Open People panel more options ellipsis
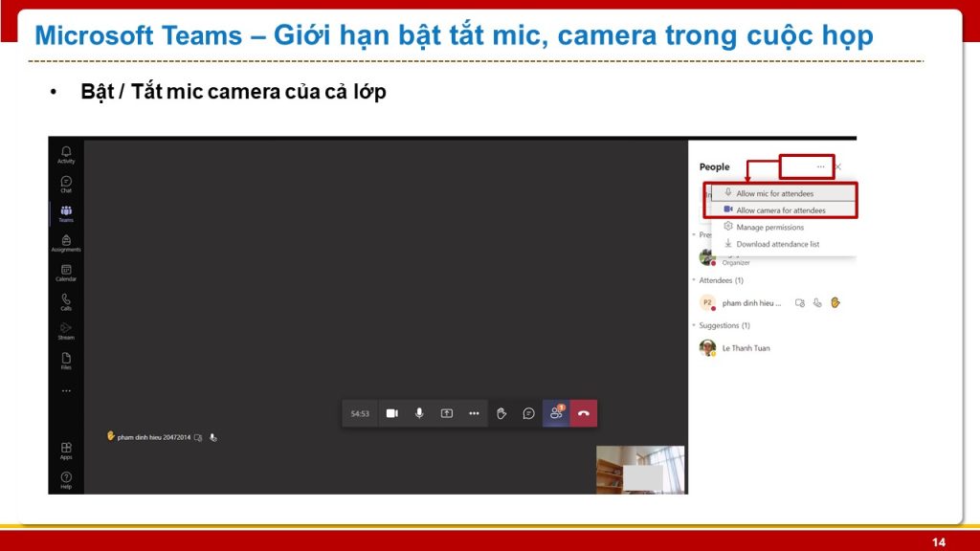 tap(820, 166)
